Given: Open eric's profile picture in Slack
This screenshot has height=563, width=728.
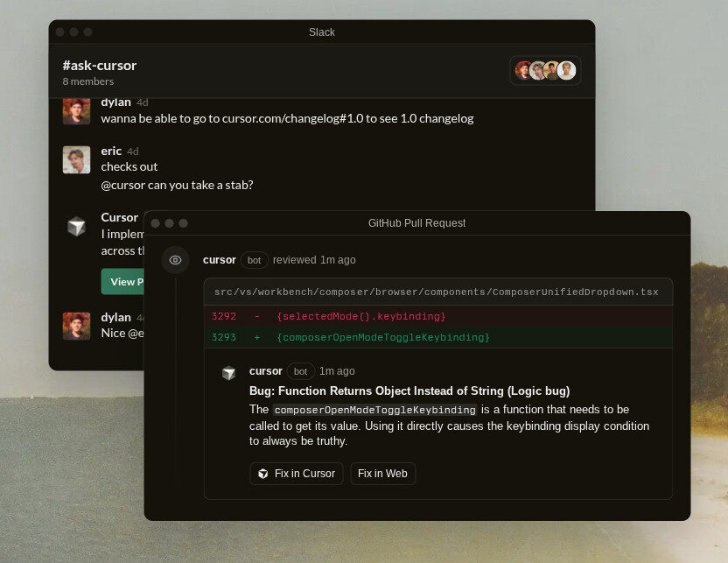Looking at the screenshot, I should tap(77, 160).
